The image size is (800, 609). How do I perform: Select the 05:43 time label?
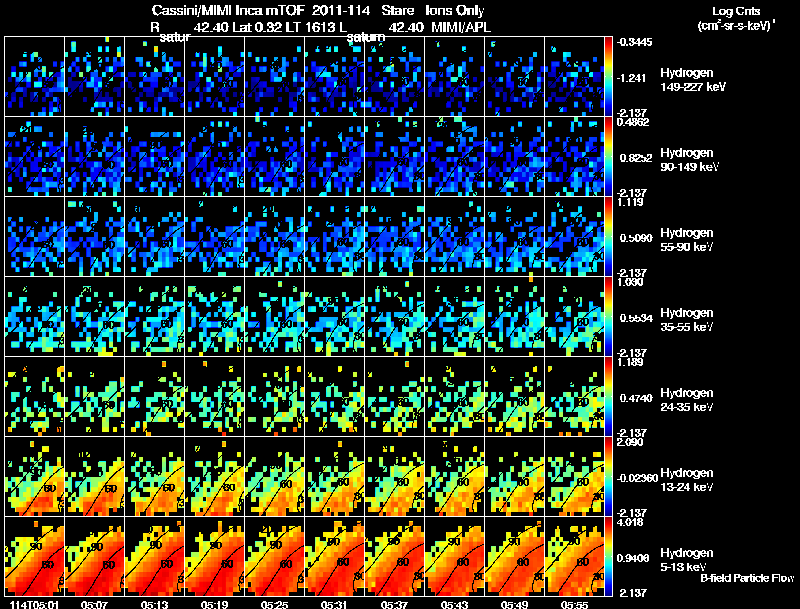point(454,604)
